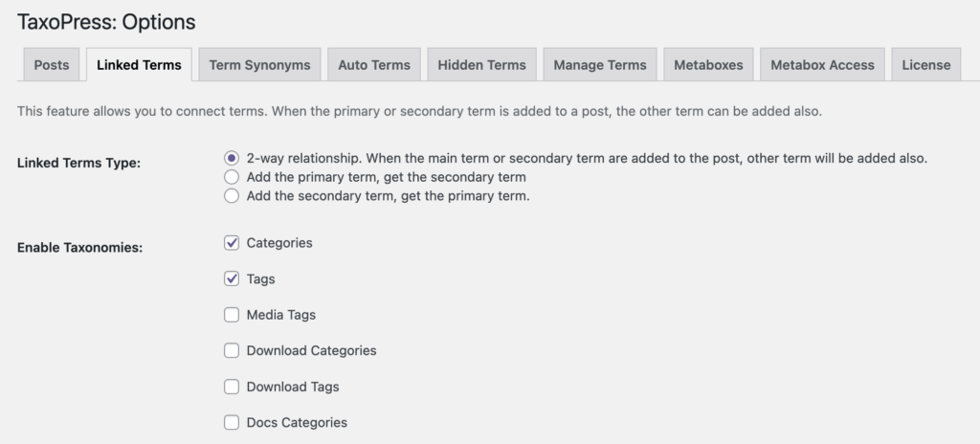Screen dimensions: 980x444
Task: Tick the Download Tags checkbox
Action: pos(232,387)
